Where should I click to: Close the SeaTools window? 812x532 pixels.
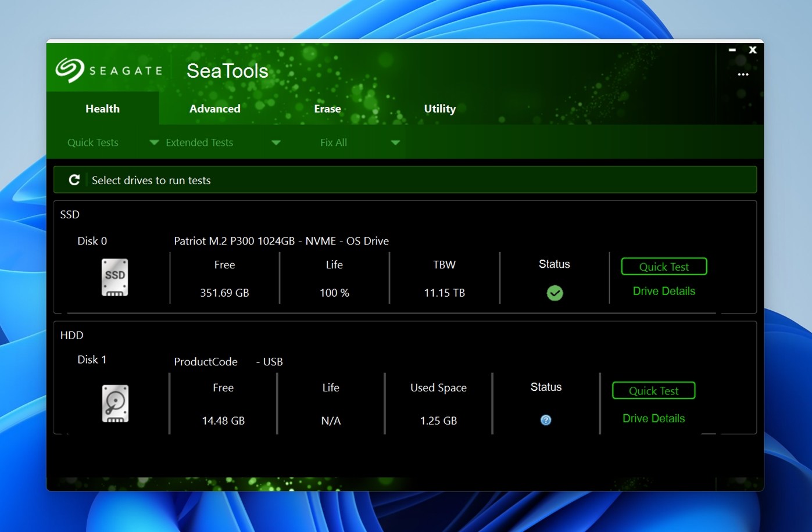click(x=753, y=50)
